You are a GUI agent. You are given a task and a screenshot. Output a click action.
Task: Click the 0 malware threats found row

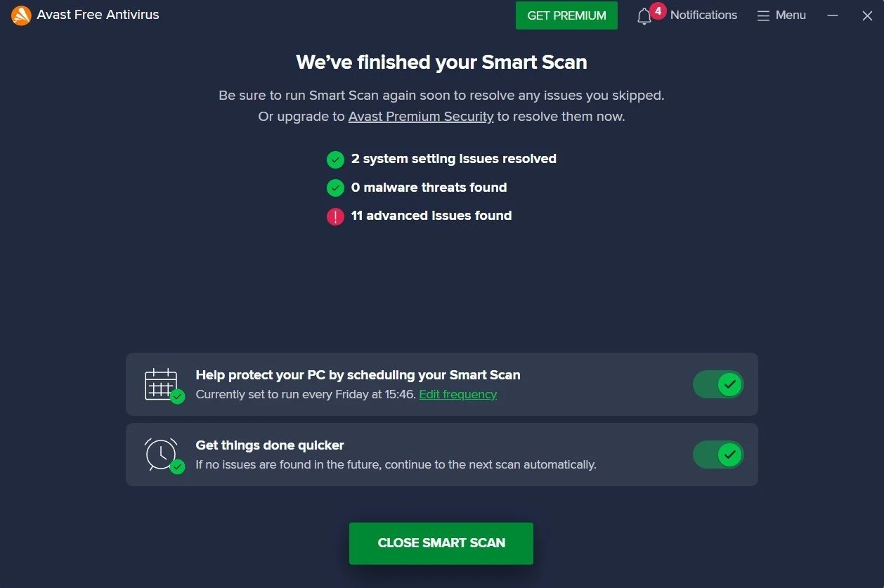429,188
